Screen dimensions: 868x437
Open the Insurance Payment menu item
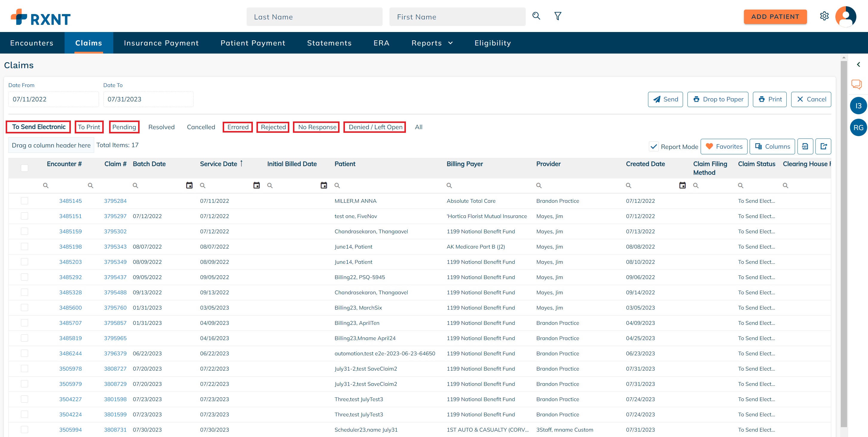161,43
